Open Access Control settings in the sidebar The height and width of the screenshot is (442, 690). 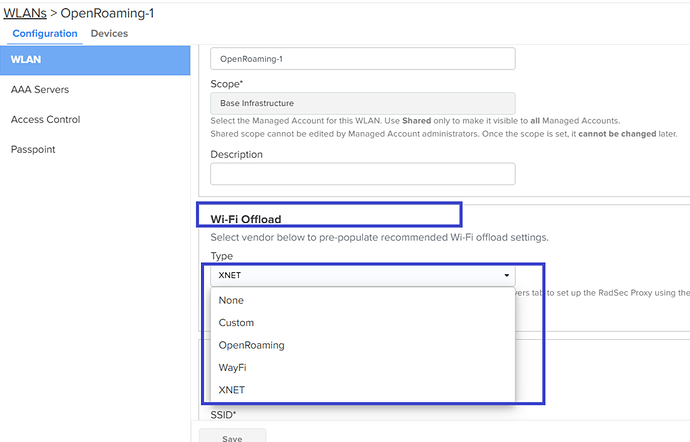(x=45, y=120)
